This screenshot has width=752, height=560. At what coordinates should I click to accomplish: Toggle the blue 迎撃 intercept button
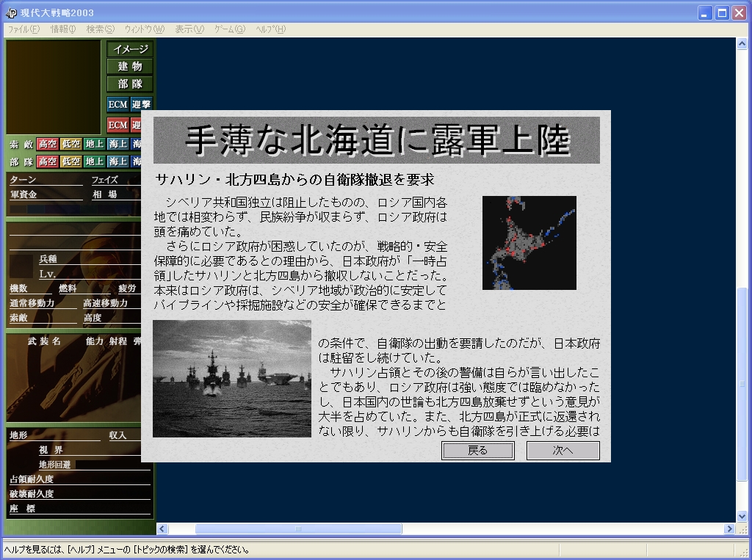click(141, 105)
